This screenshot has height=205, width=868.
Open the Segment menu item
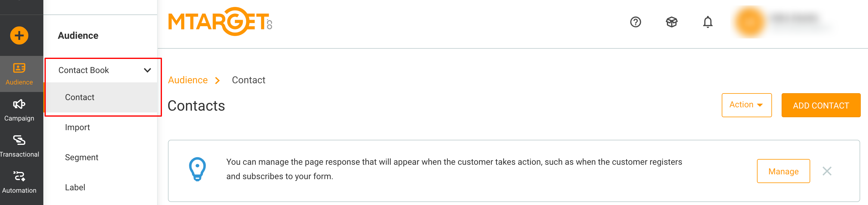pyautogui.click(x=82, y=157)
